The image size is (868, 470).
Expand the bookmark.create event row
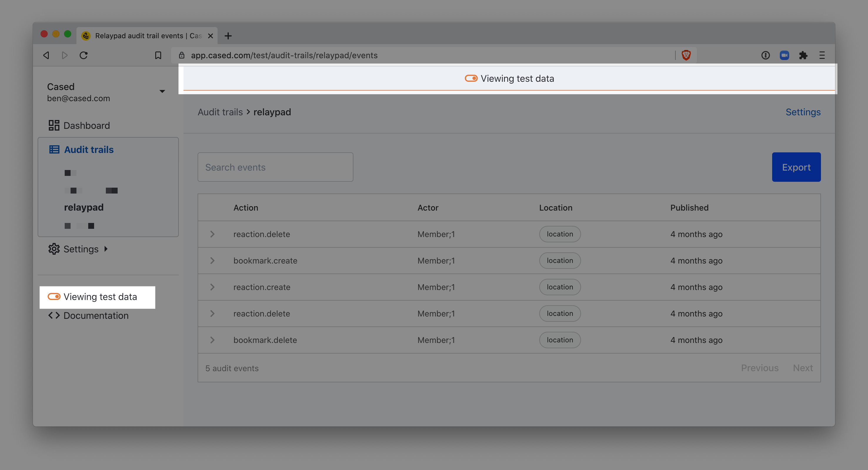212,260
